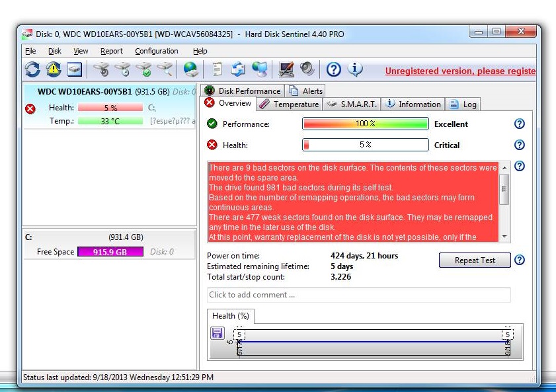Viewport: 556px width, 392px height.
Task: Click the plain Refresh toolbar icon
Action: (x=32, y=69)
